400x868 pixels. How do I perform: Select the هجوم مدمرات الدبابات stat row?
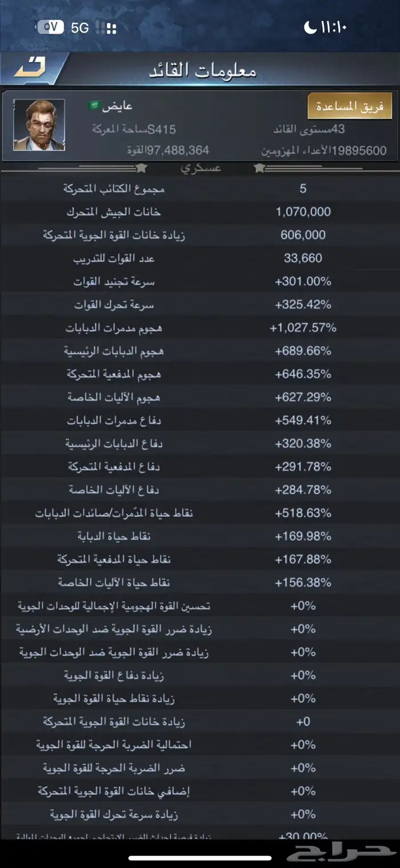point(200,328)
